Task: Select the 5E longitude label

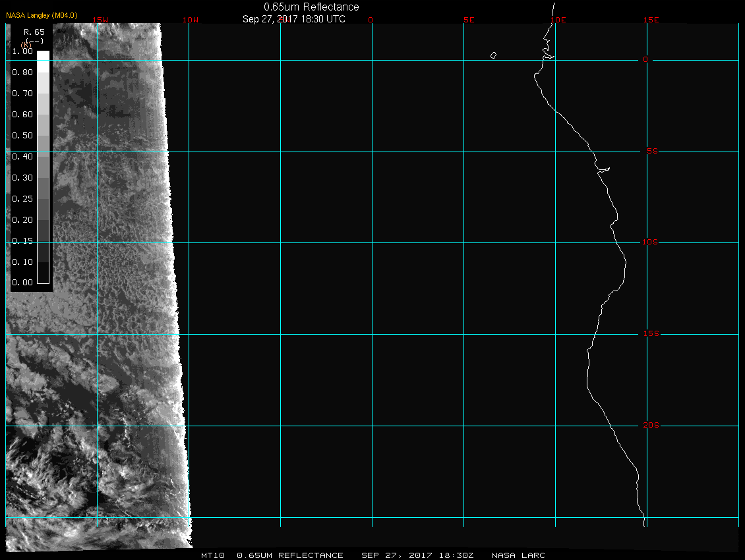Action: [x=469, y=20]
